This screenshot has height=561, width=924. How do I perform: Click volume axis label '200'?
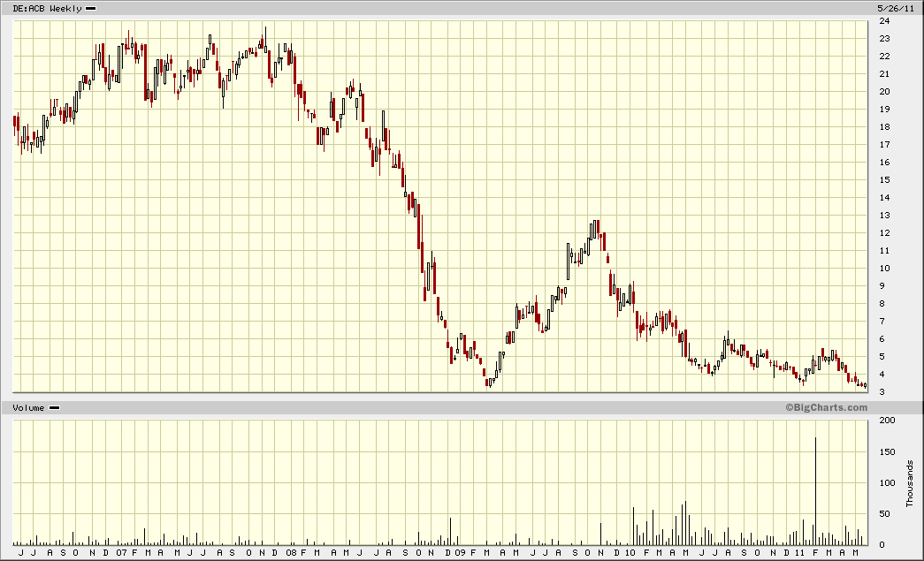[x=887, y=420]
